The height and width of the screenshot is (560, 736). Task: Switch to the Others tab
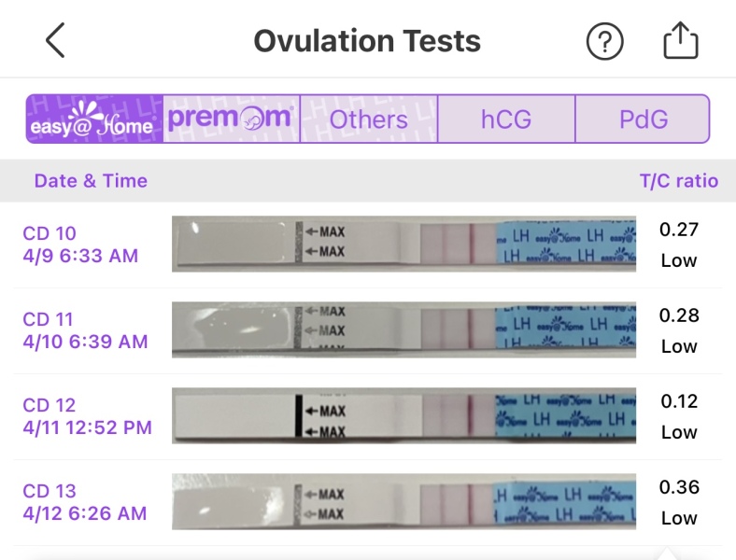[369, 119]
